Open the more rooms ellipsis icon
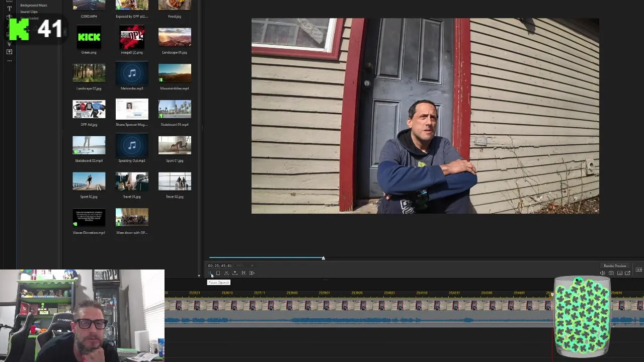Viewport: 644px width, 362px height. (9, 61)
